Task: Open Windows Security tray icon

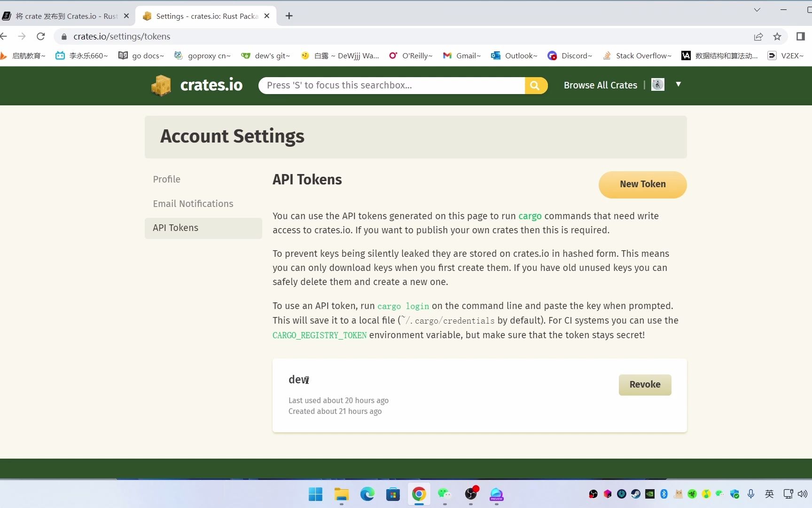Action: [x=734, y=494]
